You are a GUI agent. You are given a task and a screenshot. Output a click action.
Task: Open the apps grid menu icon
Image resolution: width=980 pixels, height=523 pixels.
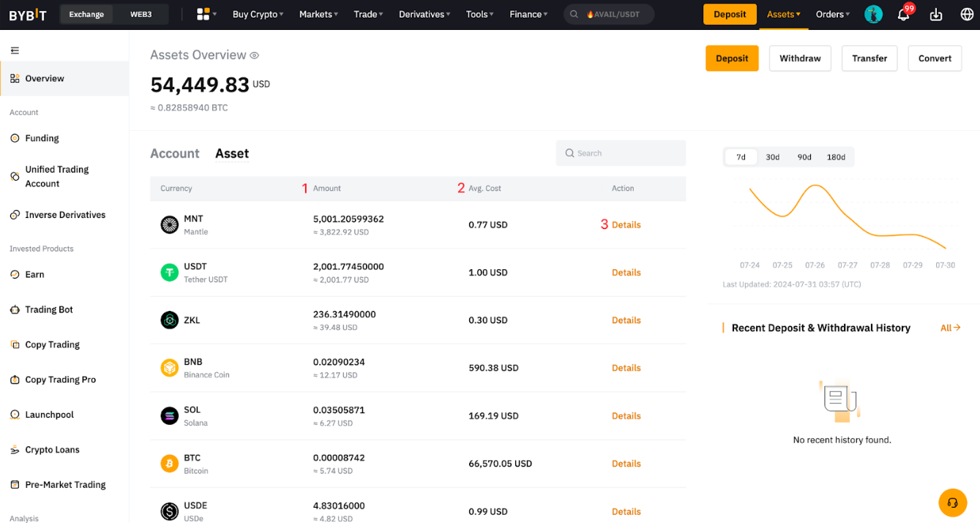(x=203, y=14)
